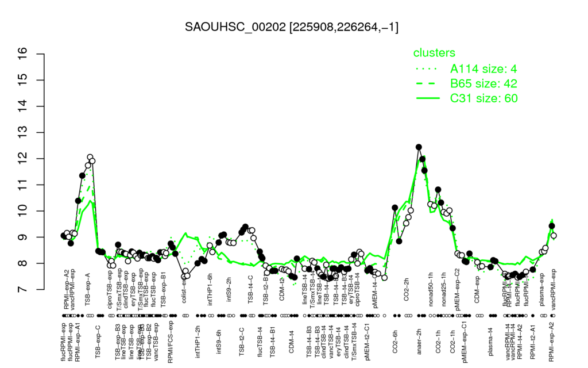Image resolution: width=588 pixels, height=368 pixels.
Task: Click the 'RPMI-exp-A1' condition label
Action: [78, 341]
